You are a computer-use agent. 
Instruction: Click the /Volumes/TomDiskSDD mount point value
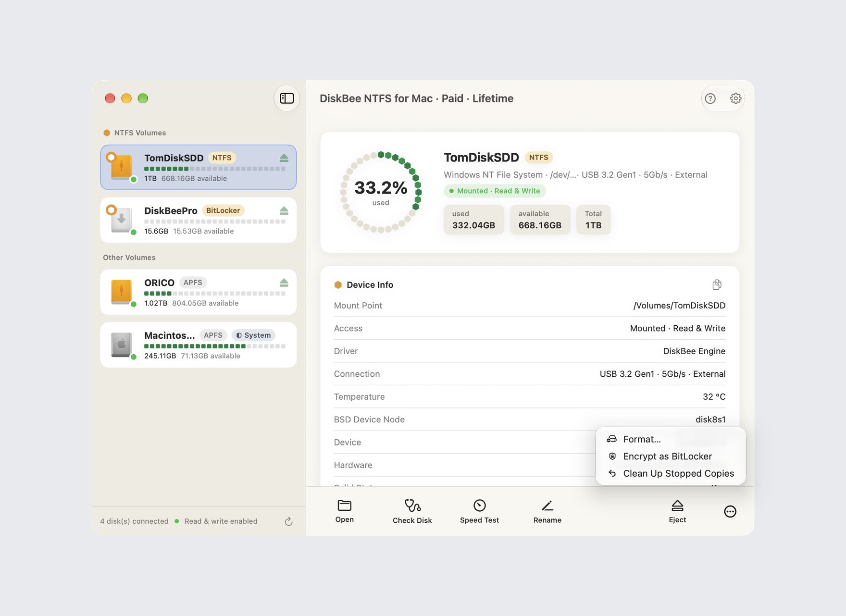679,306
